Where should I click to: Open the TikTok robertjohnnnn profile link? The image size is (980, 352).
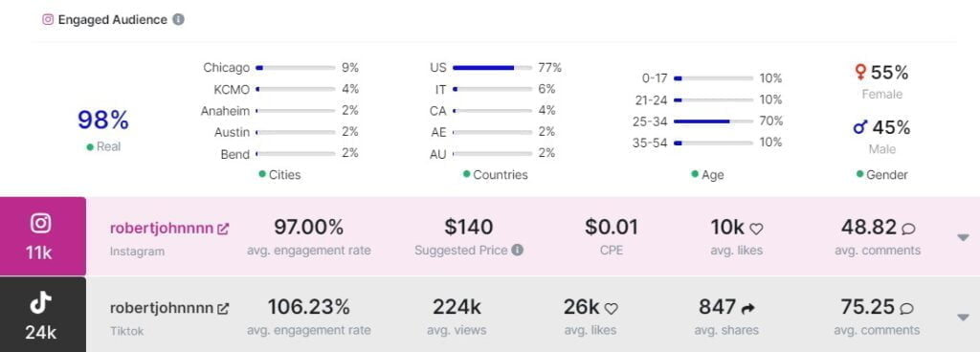tap(161, 308)
